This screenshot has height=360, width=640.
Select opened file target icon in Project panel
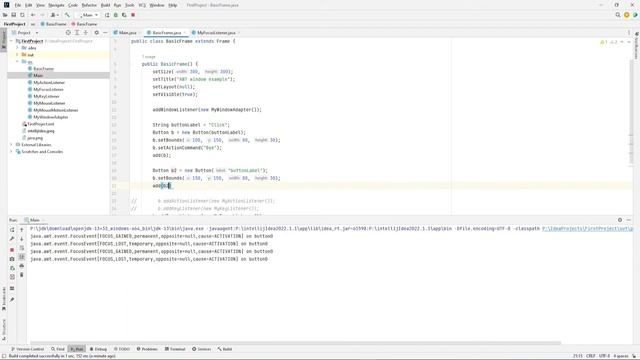[x=68, y=33]
